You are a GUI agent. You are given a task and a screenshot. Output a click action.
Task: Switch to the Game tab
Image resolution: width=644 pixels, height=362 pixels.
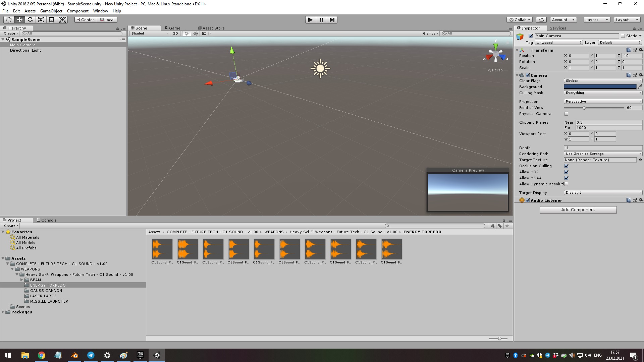[174, 28]
